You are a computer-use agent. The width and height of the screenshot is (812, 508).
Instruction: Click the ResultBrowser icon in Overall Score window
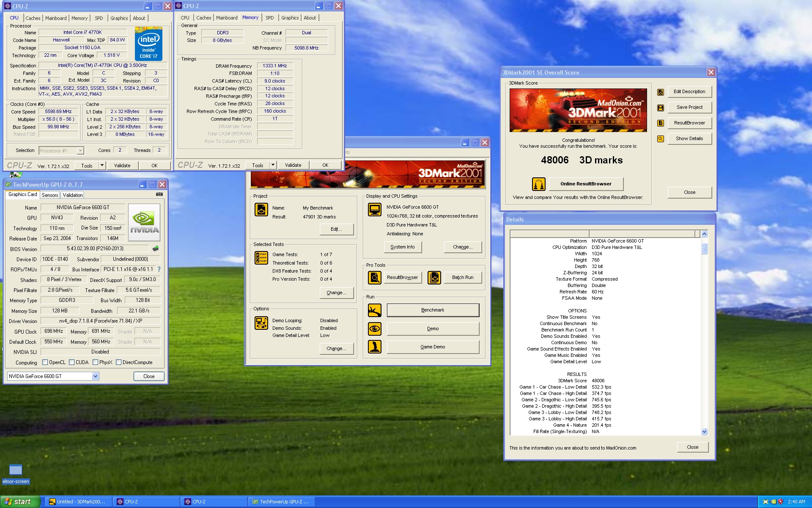point(660,123)
